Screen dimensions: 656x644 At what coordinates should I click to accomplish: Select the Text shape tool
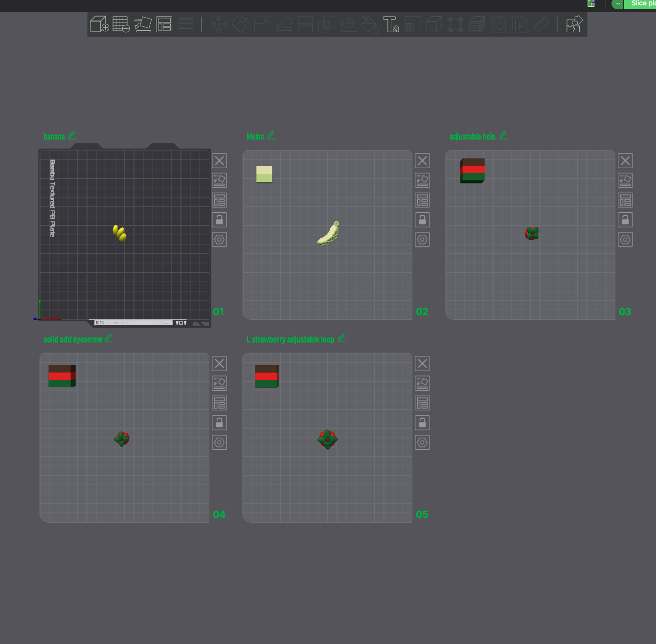[x=391, y=24]
